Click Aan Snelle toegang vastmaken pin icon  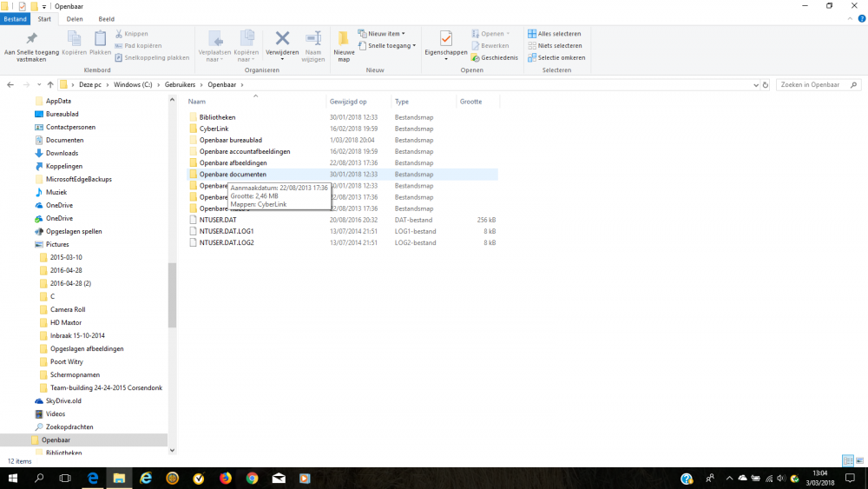[31, 39]
